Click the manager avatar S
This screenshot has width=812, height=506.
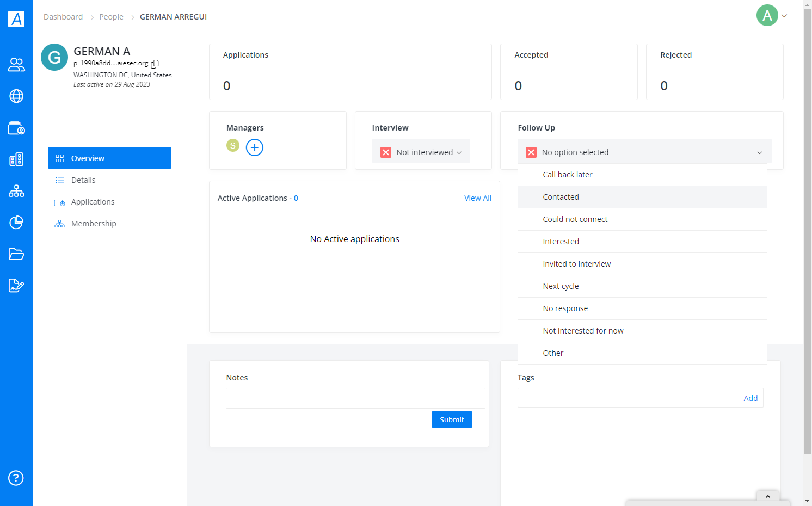233,145
